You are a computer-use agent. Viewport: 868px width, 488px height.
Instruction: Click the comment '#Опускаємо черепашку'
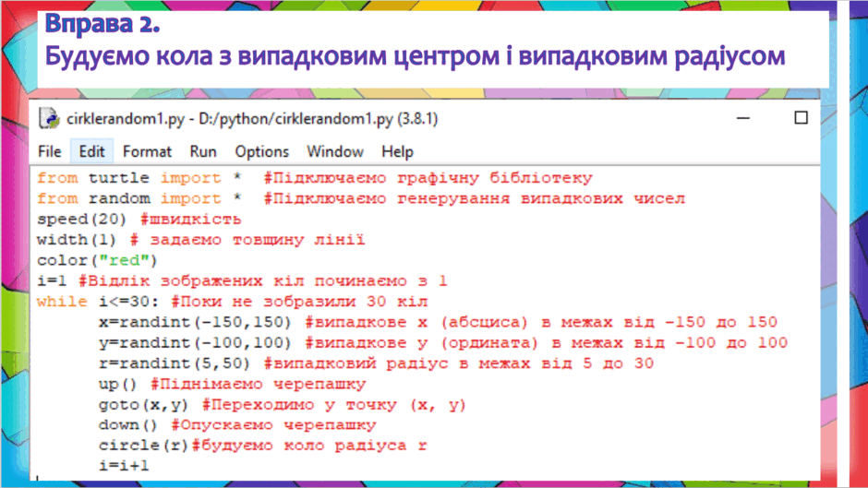pos(274,425)
